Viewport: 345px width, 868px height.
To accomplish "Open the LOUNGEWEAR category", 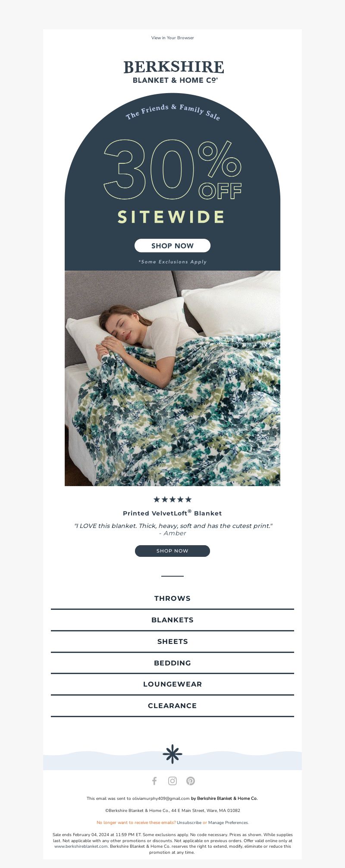I will [172, 684].
